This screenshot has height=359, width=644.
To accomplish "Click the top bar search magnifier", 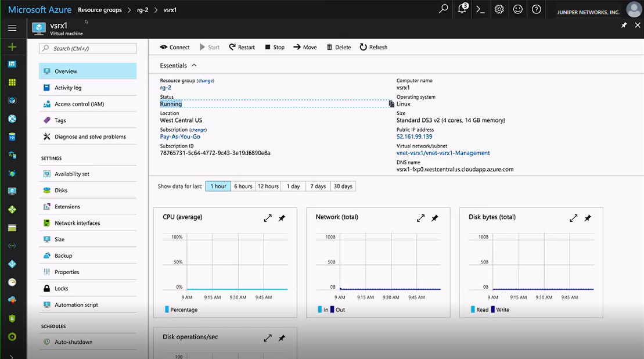I will [444, 9].
